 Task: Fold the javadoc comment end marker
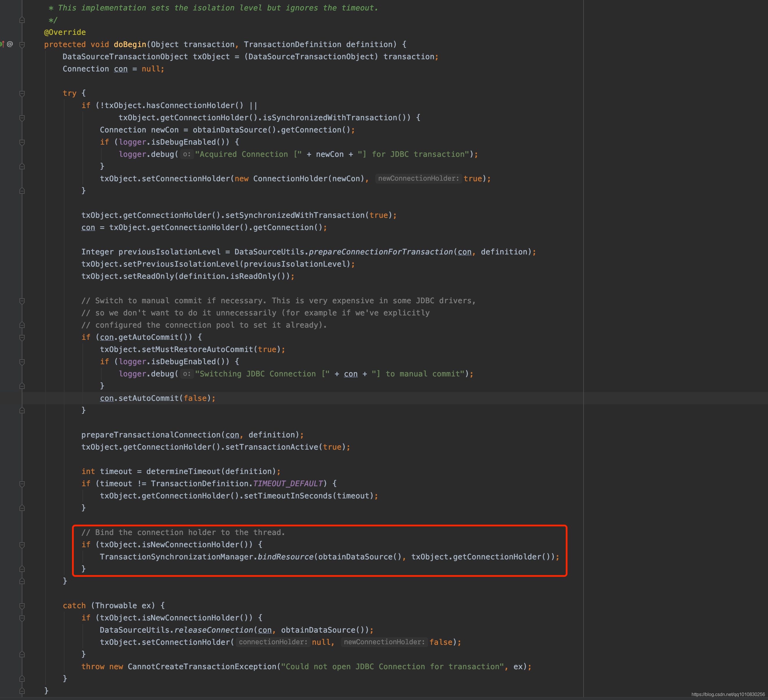(x=22, y=20)
